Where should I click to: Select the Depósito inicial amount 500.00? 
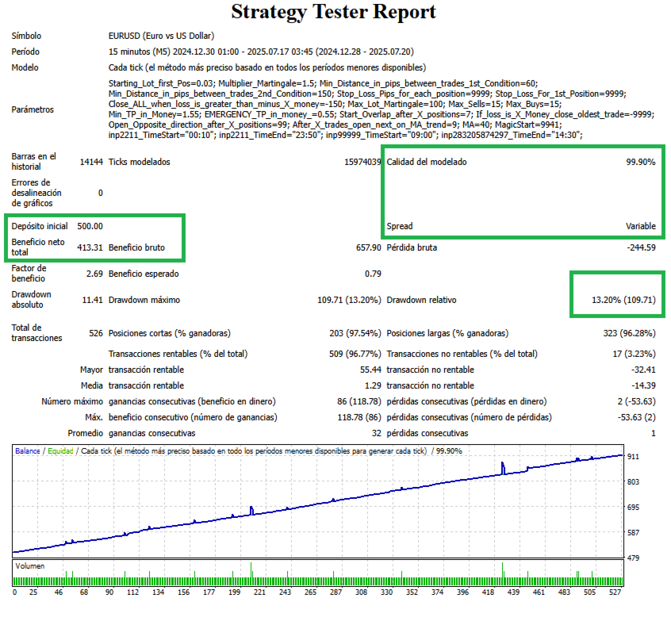pos(90,226)
